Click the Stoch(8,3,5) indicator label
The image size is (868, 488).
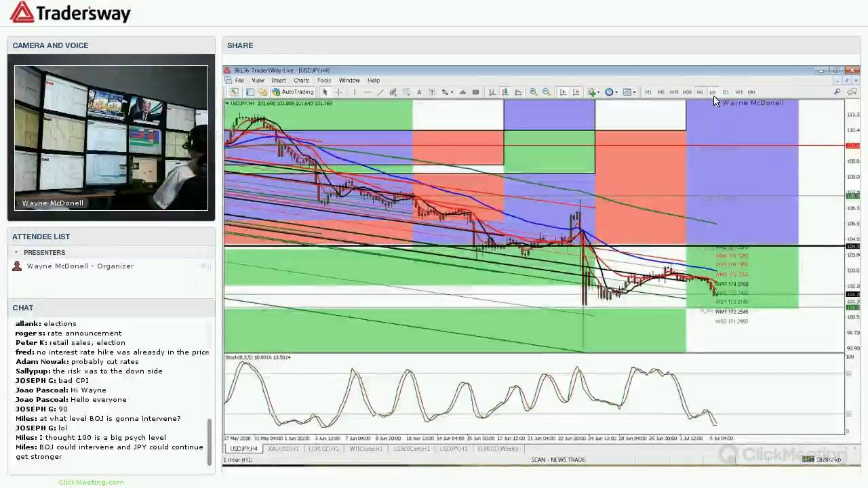click(258, 357)
